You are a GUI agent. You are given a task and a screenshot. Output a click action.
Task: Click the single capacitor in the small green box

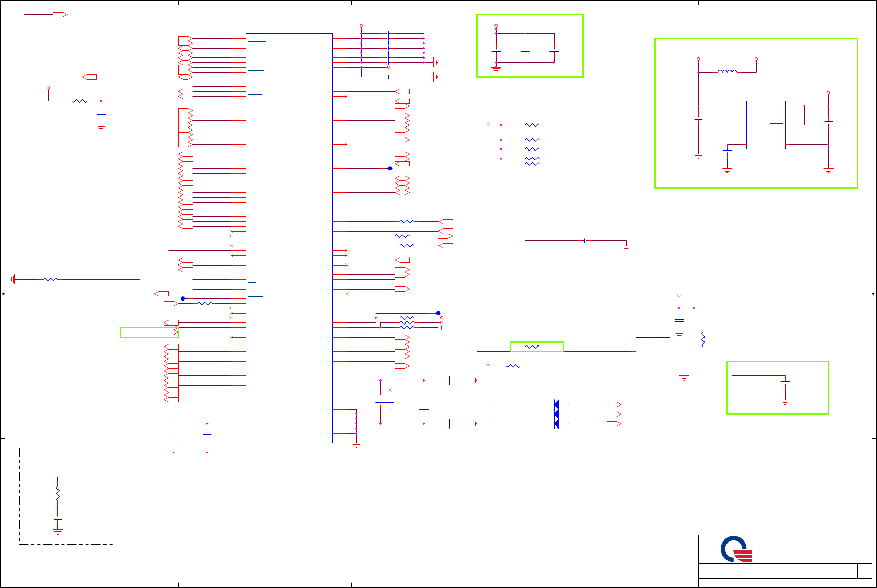[x=784, y=383]
